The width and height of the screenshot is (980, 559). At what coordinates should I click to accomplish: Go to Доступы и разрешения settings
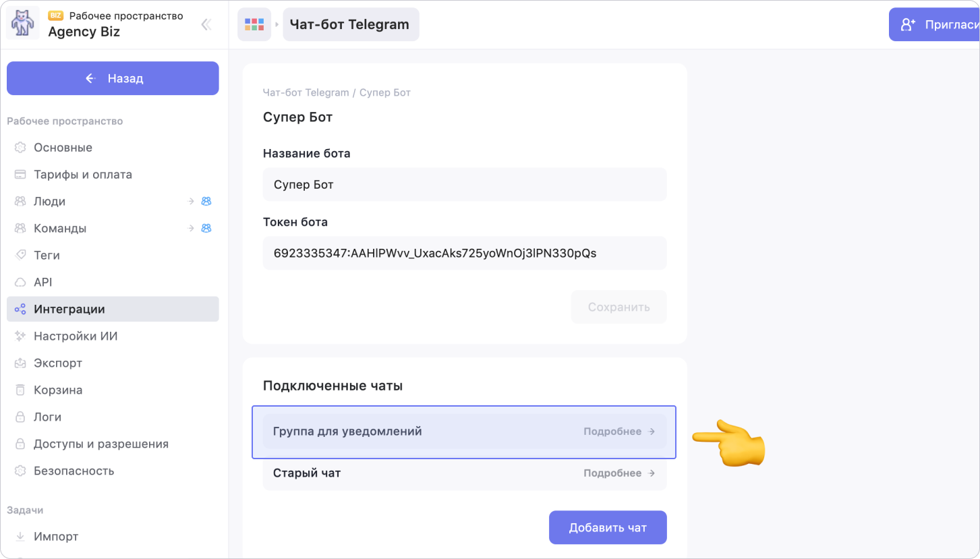101,444
